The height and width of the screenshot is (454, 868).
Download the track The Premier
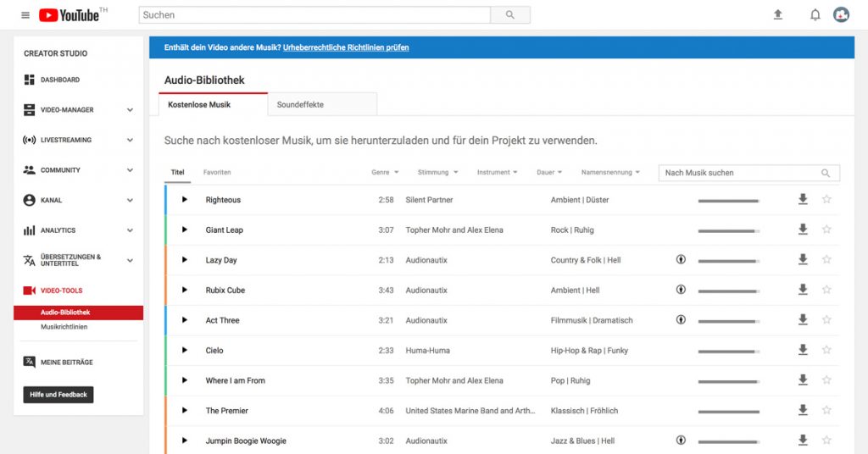click(803, 410)
